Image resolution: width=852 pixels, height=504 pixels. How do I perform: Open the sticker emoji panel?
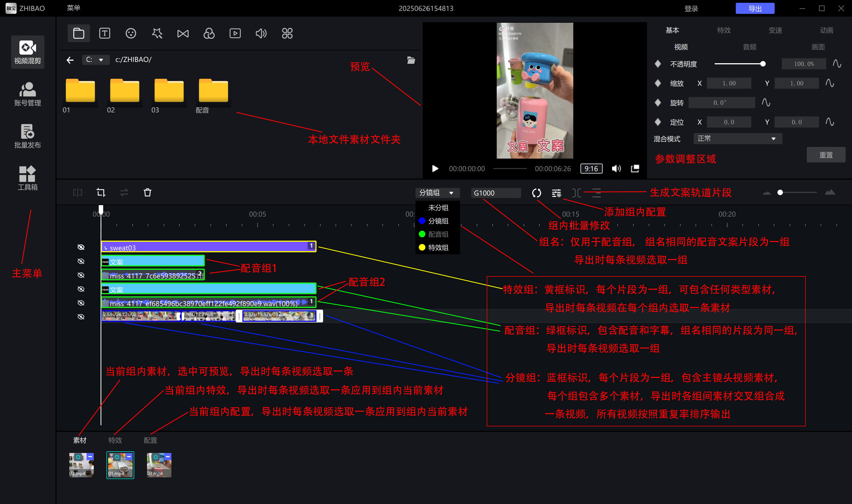point(131,33)
